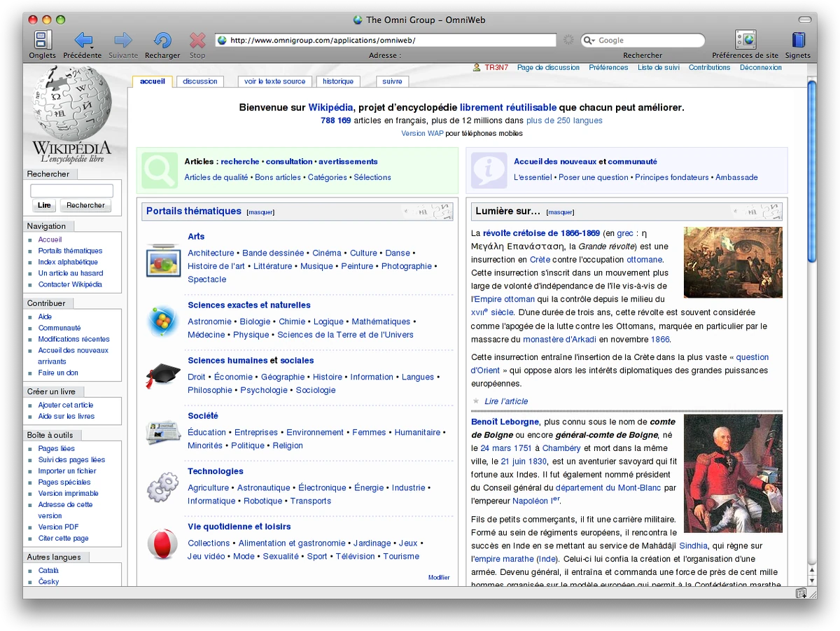Image resolution: width=840 pixels, height=631 pixels.
Task: Open the historique tab
Action: (338, 81)
